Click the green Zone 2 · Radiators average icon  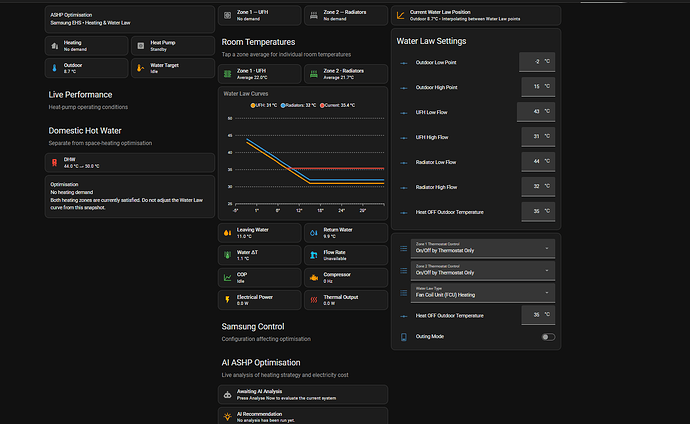(x=314, y=74)
